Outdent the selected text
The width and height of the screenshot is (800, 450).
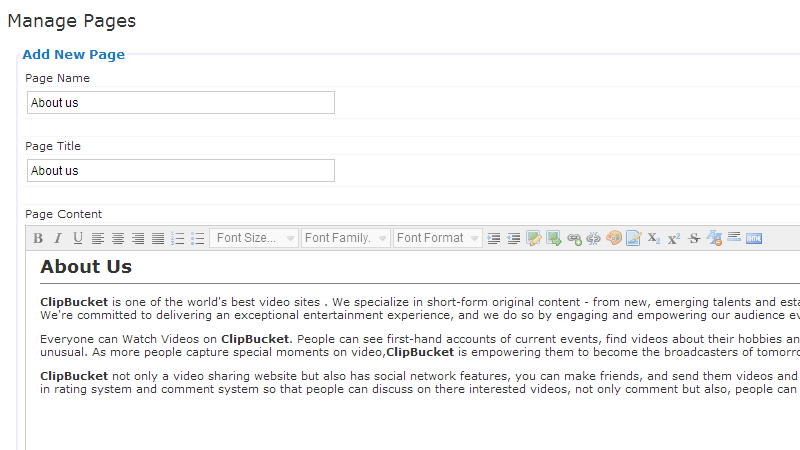(513, 238)
